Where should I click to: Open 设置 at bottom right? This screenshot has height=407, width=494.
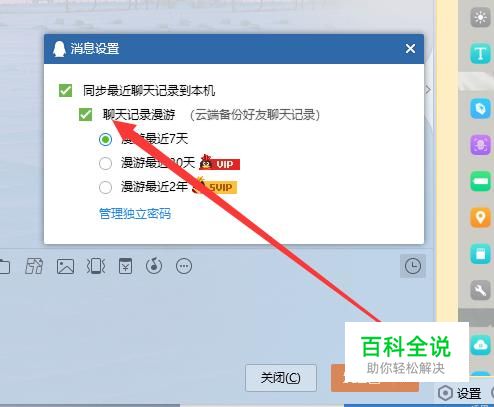click(460, 394)
